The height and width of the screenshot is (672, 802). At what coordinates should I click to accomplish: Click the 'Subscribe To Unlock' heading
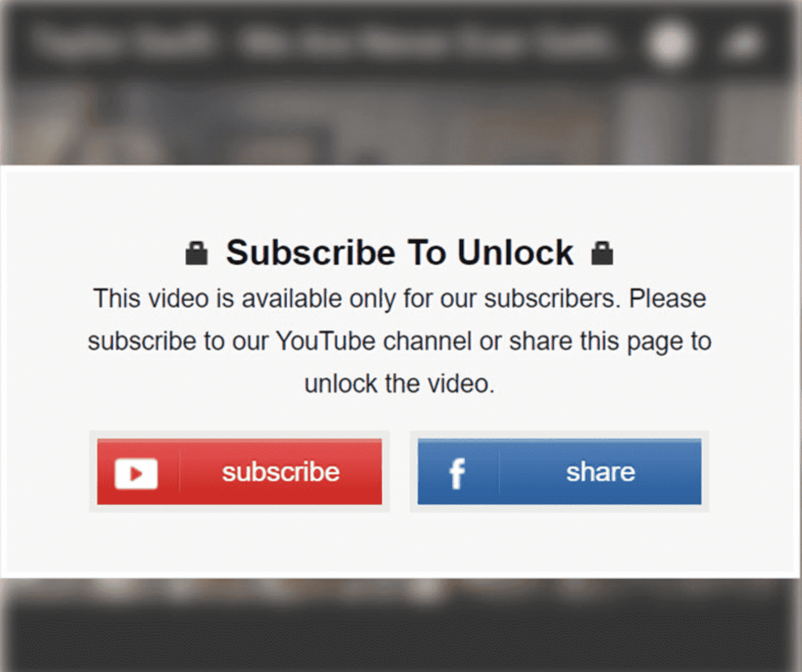tap(399, 253)
